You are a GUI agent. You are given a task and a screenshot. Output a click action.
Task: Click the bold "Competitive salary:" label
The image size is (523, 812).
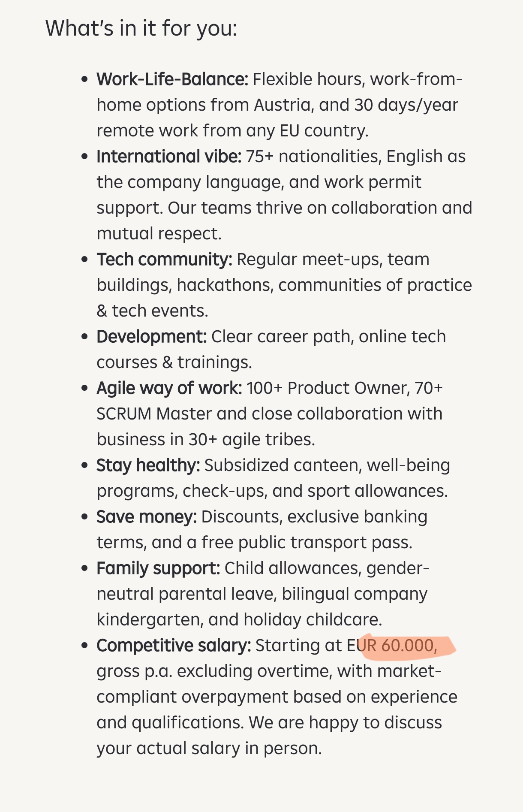tap(174, 646)
